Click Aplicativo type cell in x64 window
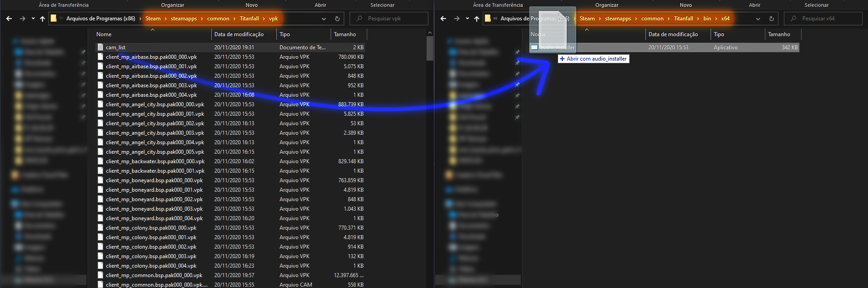Screen dimensions: 868x288 (726, 47)
